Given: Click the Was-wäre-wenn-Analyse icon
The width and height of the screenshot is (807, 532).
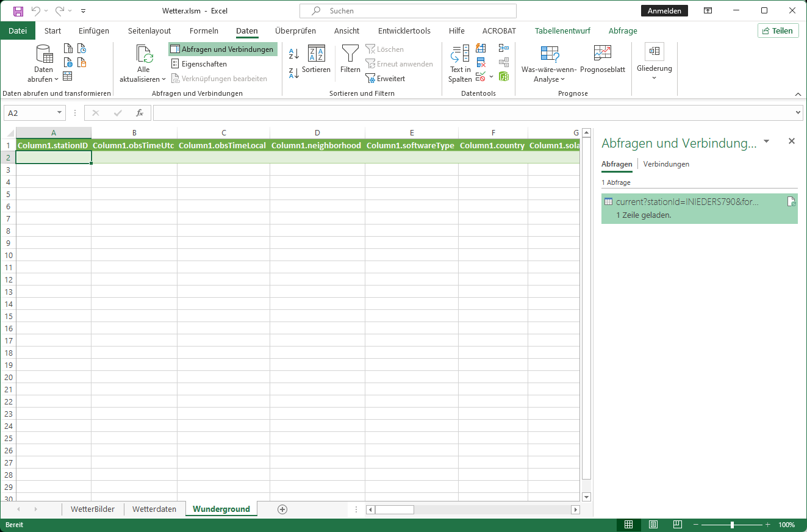Looking at the screenshot, I should tap(550, 54).
